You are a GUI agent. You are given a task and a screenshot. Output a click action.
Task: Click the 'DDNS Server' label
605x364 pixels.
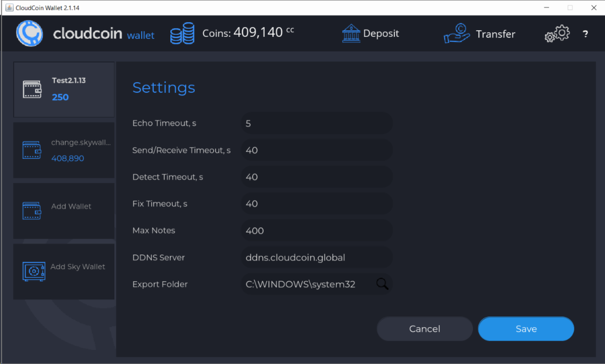click(x=158, y=257)
